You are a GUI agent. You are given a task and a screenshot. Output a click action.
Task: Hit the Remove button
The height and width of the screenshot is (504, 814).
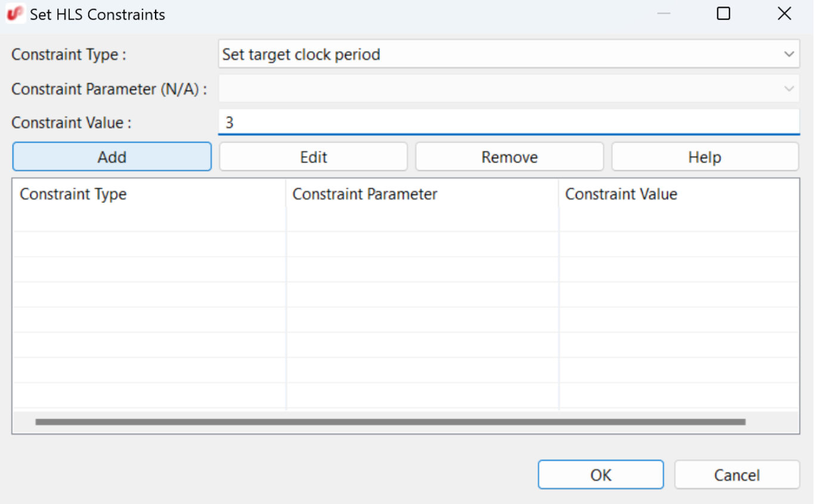pyautogui.click(x=509, y=157)
